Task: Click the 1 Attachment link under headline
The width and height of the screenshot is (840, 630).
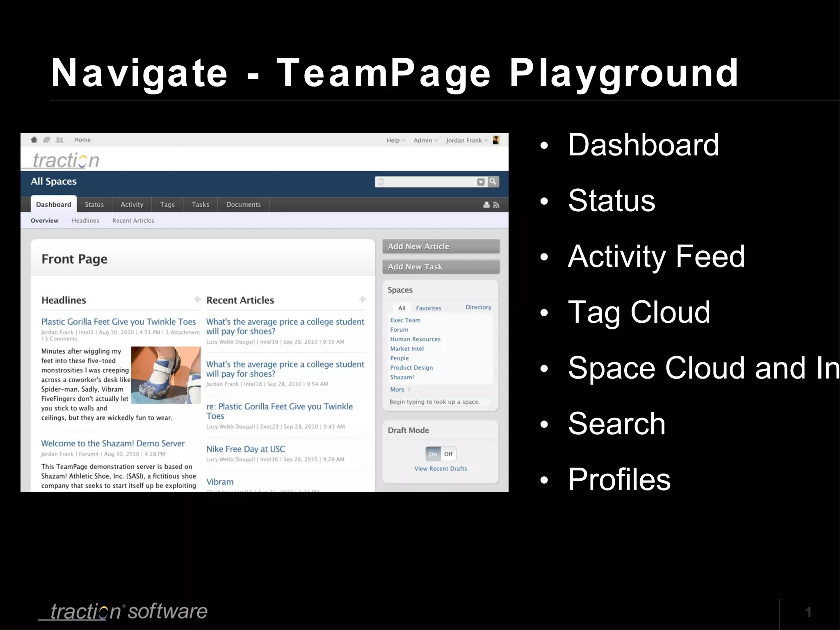Action: click(183, 332)
